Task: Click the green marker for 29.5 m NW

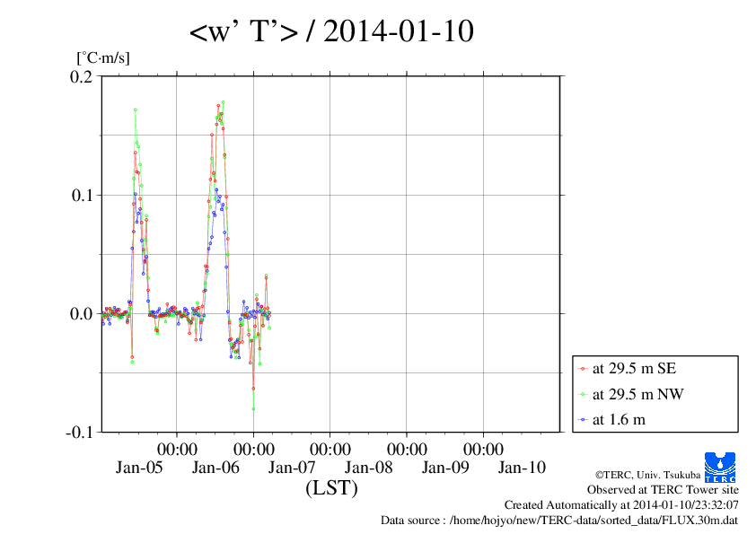Action: [584, 394]
